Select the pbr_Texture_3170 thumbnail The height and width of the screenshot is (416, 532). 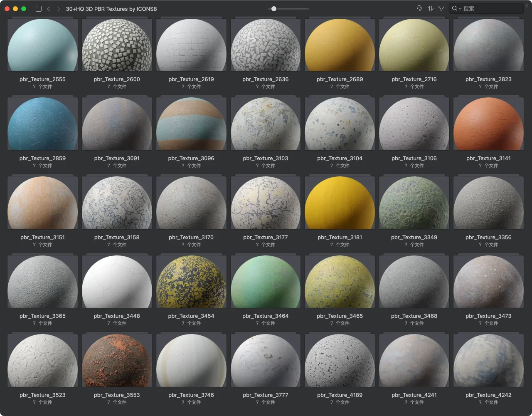coord(191,203)
